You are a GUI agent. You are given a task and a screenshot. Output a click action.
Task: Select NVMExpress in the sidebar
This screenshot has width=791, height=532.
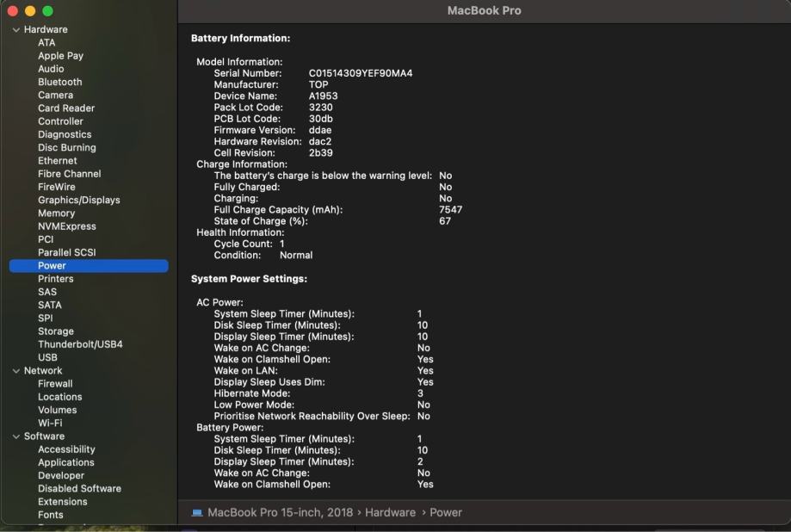pos(66,226)
